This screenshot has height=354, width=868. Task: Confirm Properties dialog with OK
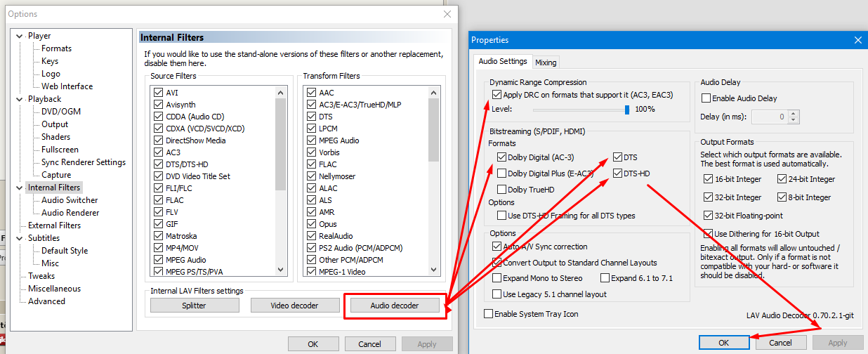tap(723, 343)
